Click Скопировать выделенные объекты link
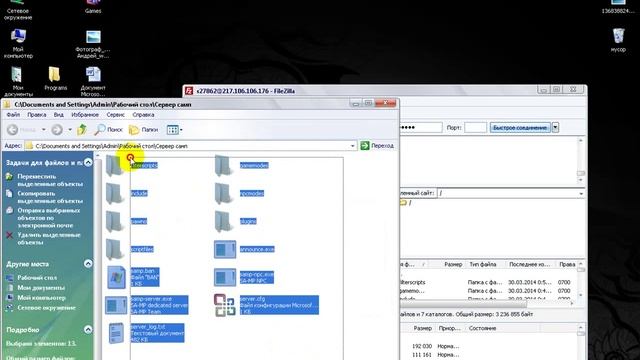Viewport: 640px width, 360px height. (50, 197)
